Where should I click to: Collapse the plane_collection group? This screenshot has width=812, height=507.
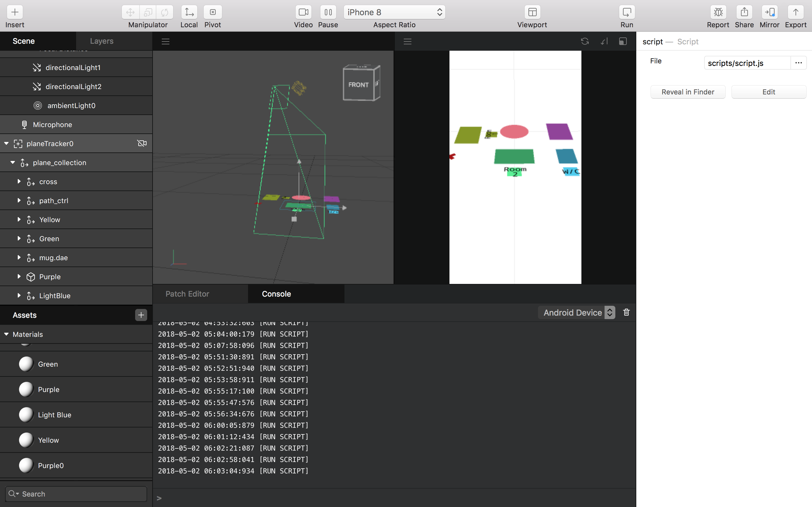click(x=13, y=162)
